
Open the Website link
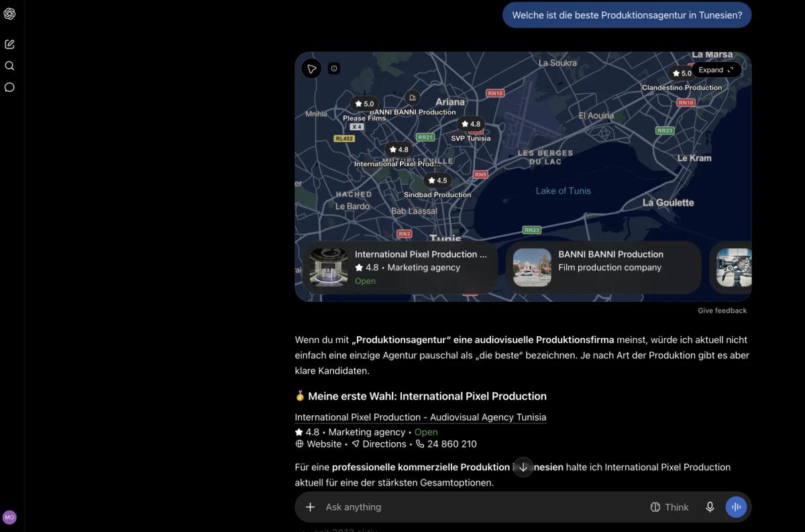[x=319, y=444]
